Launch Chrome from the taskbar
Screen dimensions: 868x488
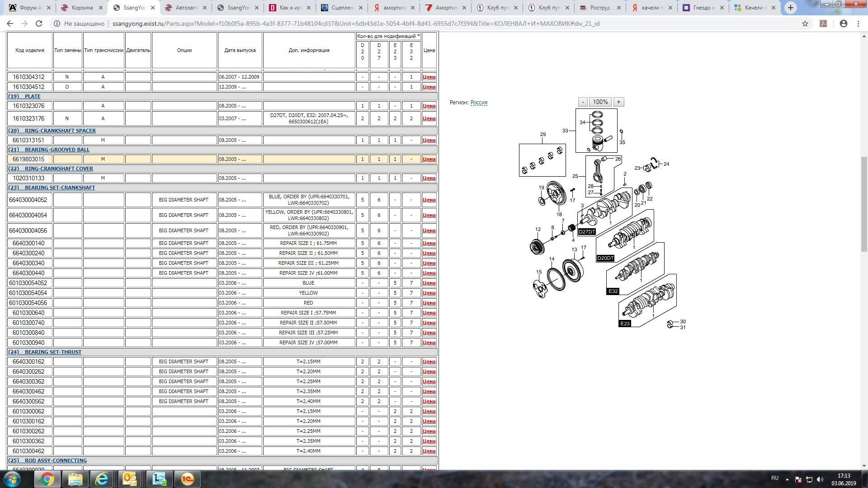click(x=47, y=479)
